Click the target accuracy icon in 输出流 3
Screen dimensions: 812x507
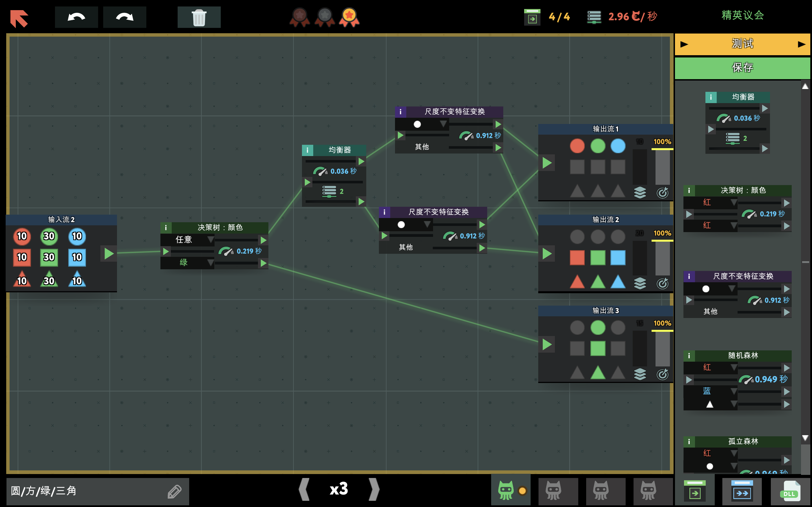coord(662,374)
